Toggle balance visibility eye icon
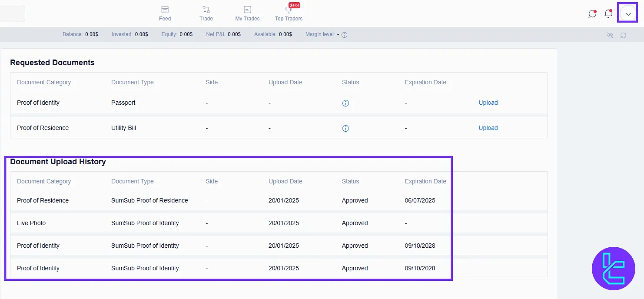 point(610,35)
